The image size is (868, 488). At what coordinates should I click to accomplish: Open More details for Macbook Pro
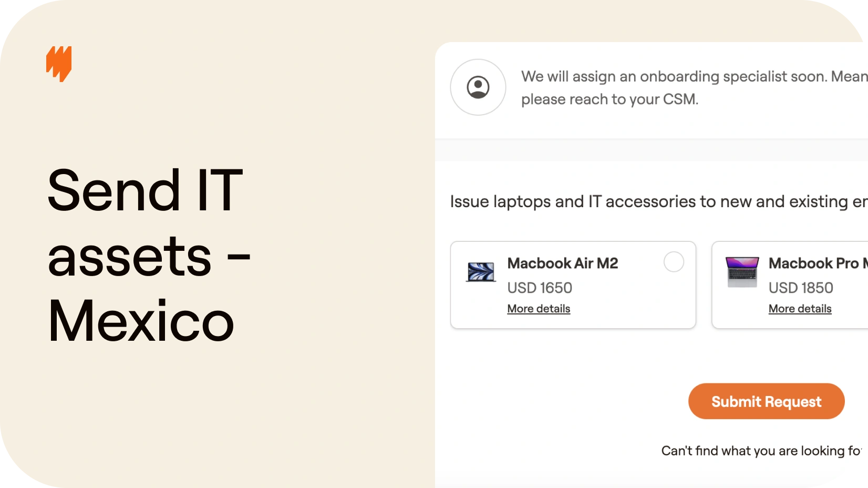[800, 309]
